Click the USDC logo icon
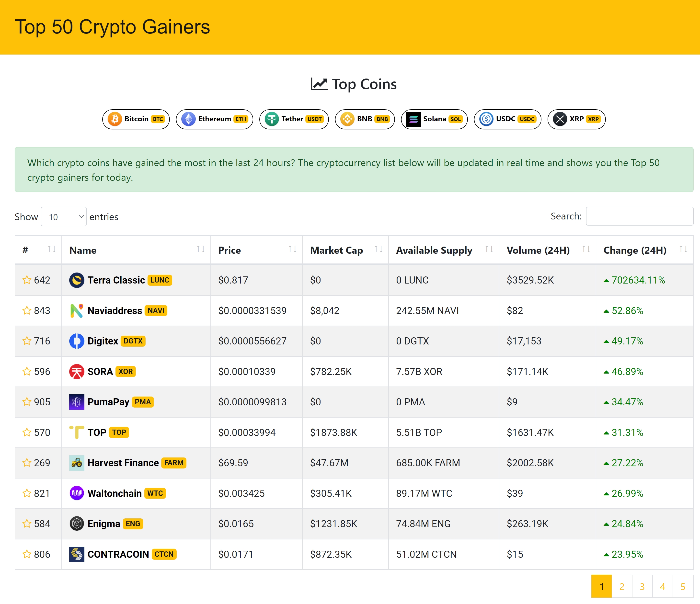This screenshot has width=700, height=604. pos(486,119)
